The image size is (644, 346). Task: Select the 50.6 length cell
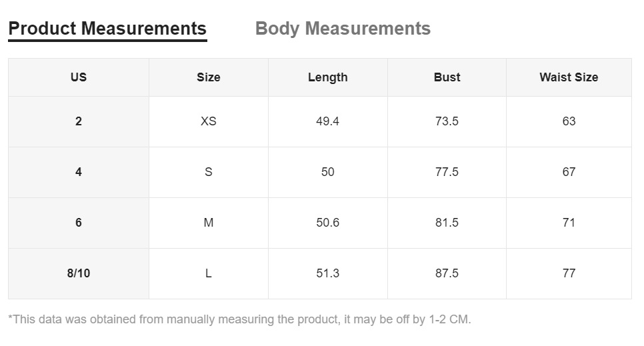coord(327,223)
